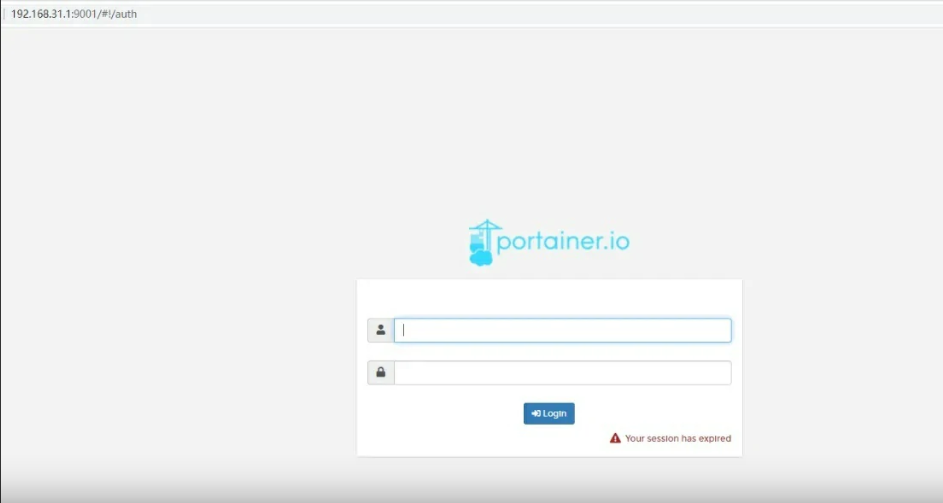
Task: Click the user icon beside username field
Action: (x=381, y=330)
